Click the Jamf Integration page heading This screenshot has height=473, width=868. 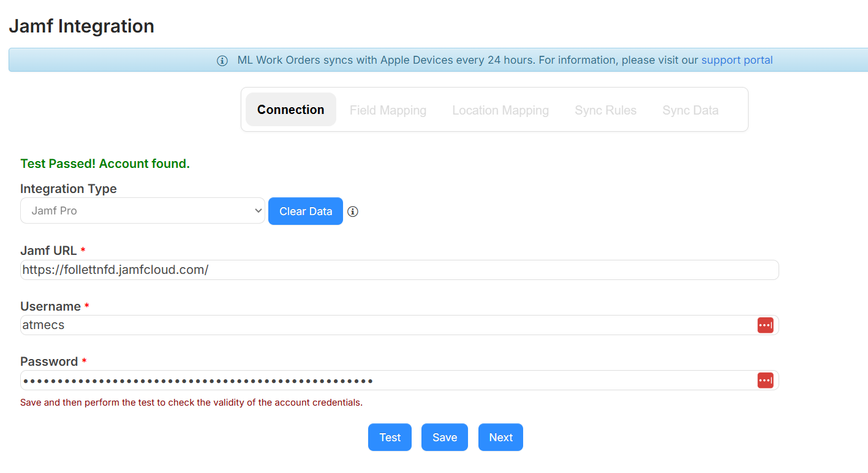click(x=81, y=26)
